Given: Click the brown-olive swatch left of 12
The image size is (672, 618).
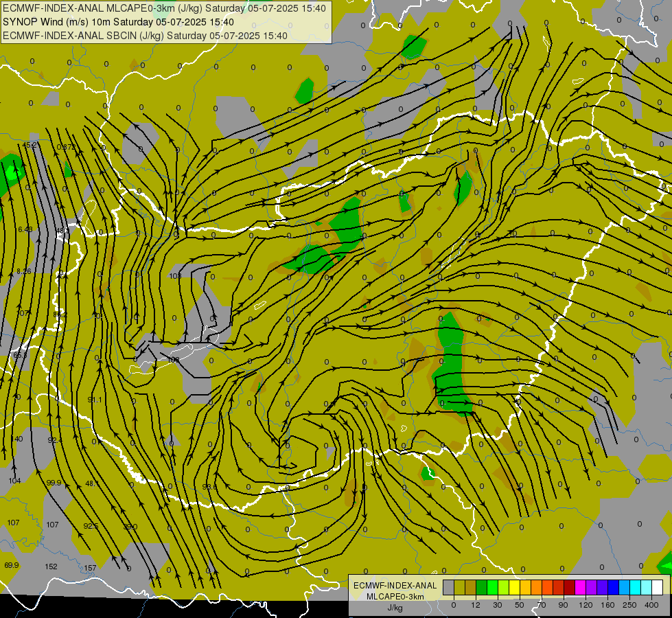Looking at the screenshot, I should [471, 587].
